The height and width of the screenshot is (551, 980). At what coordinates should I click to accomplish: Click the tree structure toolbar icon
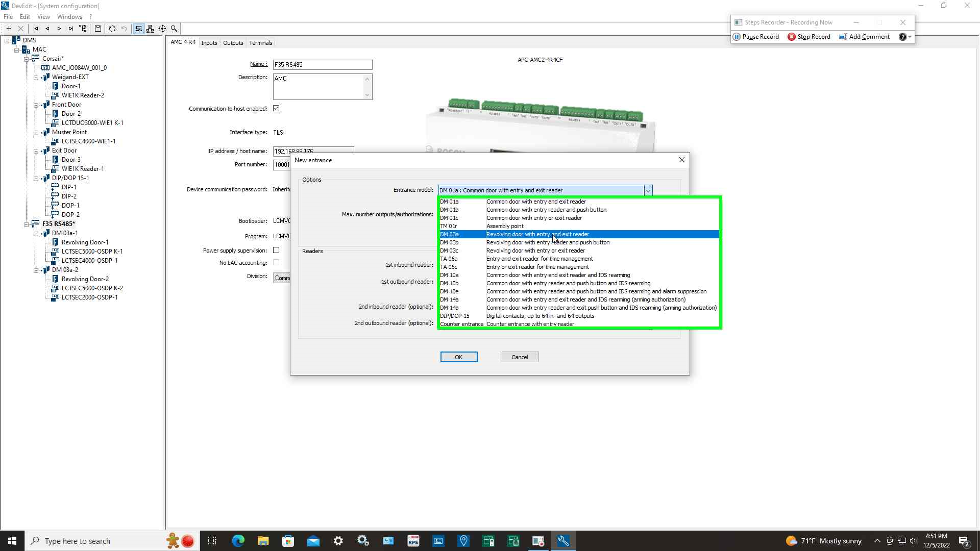pyautogui.click(x=83, y=29)
